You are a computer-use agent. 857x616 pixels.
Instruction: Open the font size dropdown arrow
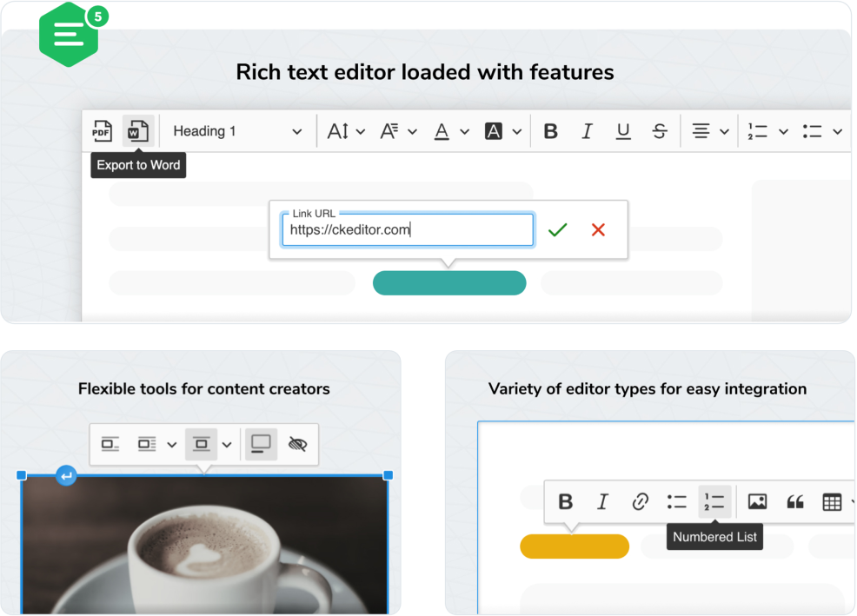click(360, 130)
